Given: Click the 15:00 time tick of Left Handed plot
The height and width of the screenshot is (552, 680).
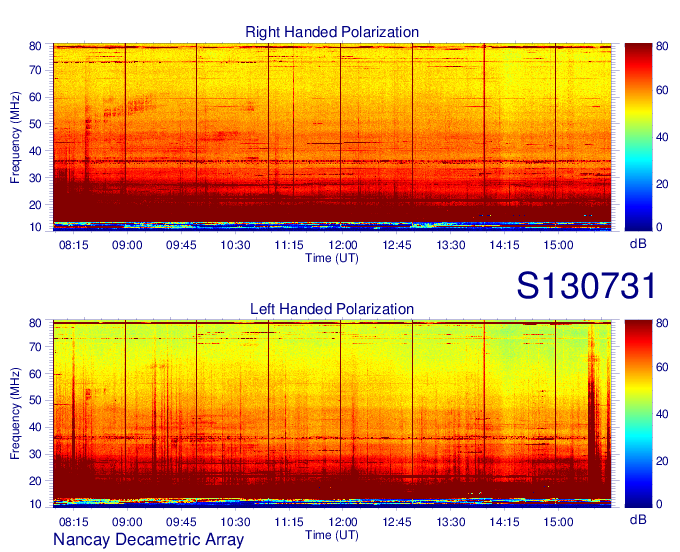Looking at the screenshot, I should [559, 522].
